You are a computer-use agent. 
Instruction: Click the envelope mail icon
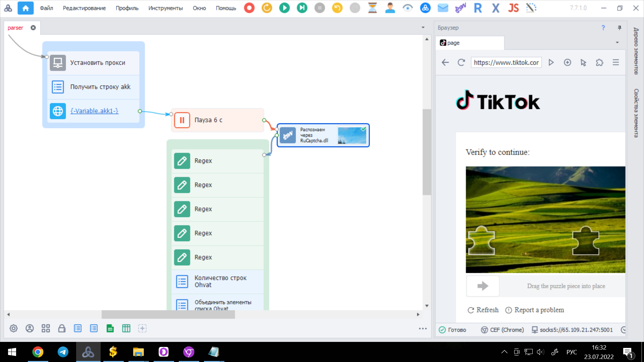443,8
